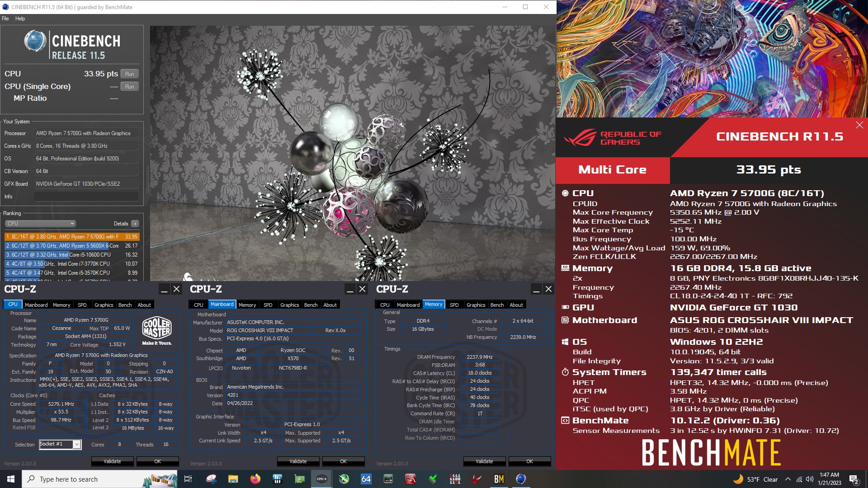Click the taskbar search box

point(99,479)
